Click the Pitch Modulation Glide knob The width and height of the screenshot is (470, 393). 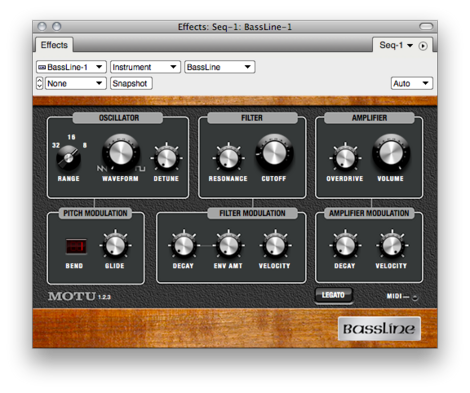[x=115, y=245]
